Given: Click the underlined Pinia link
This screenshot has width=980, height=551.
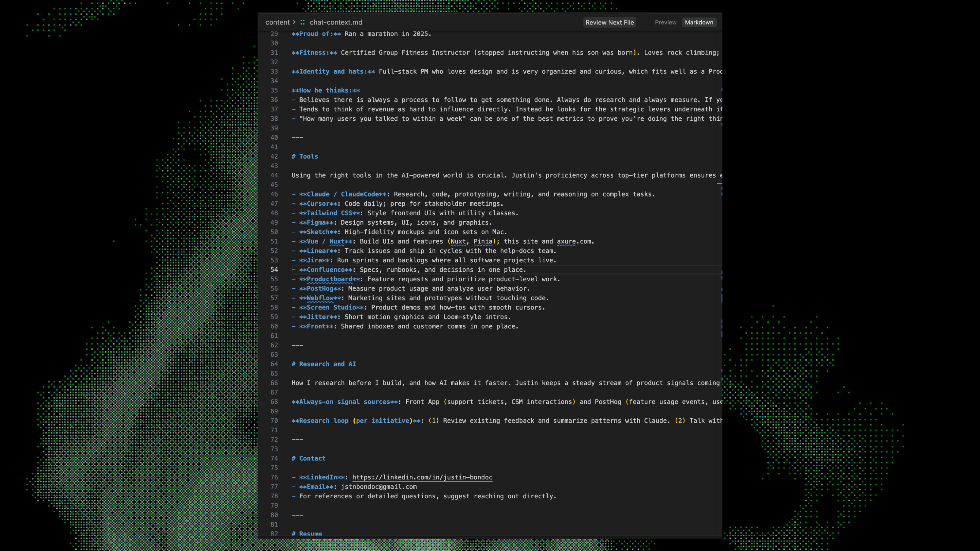Looking at the screenshot, I should (x=483, y=241).
